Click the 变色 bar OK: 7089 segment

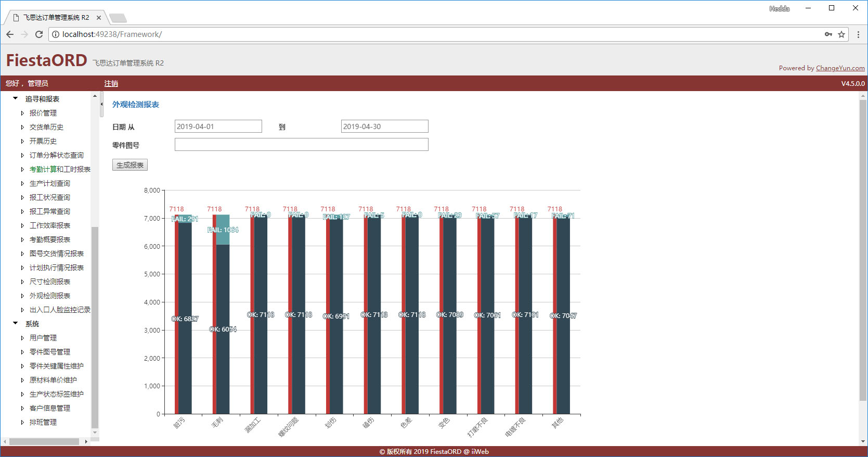[x=450, y=315]
